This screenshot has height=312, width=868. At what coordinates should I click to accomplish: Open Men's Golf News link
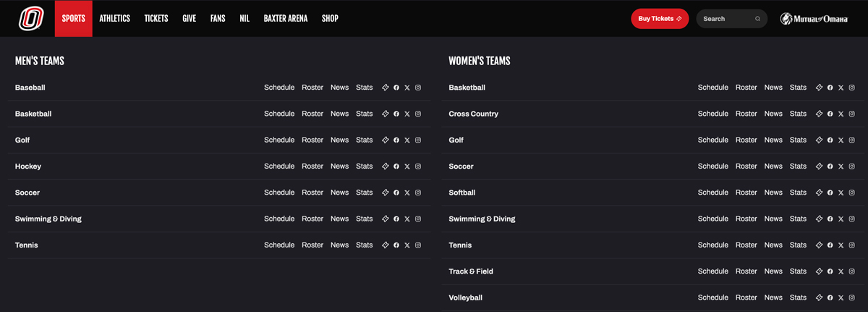339,140
